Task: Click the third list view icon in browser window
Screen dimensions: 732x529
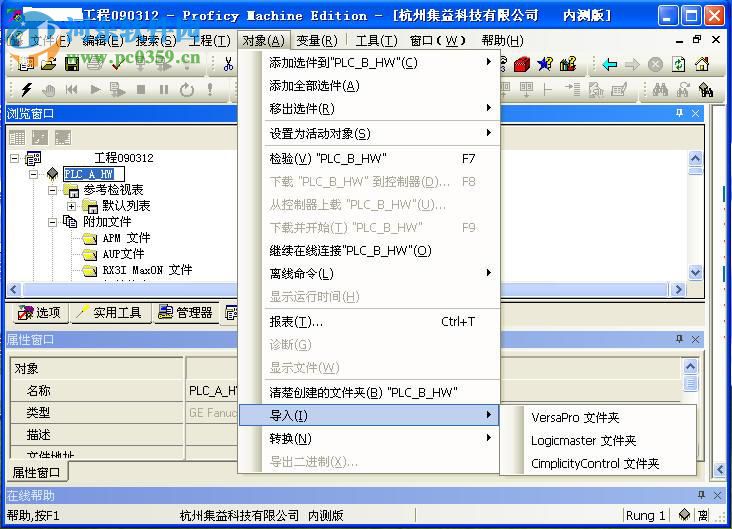Action: click(x=63, y=137)
